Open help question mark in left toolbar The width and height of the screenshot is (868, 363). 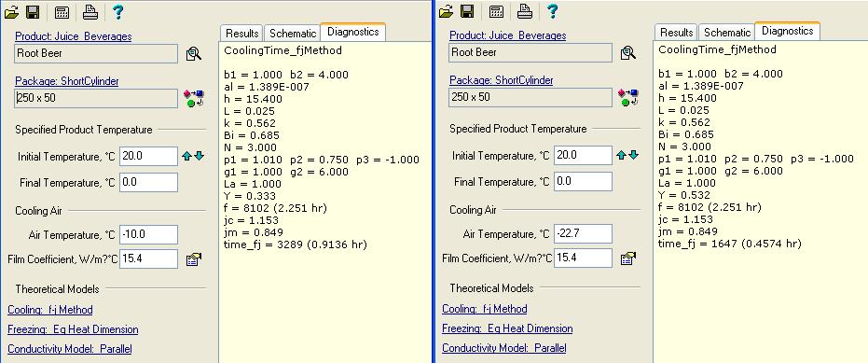[x=117, y=11]
